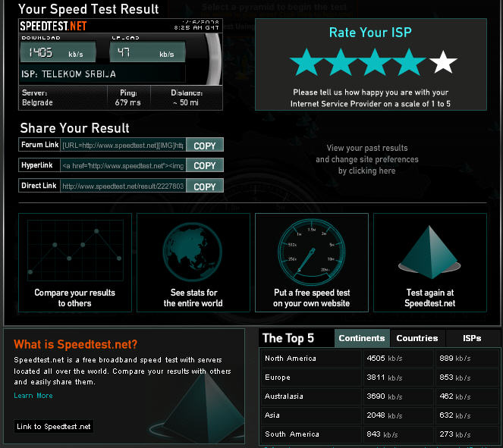This screenshot has width=503, height=448.
Task: Click the 2048 kb/s value
Action: (x=385, y=415)
